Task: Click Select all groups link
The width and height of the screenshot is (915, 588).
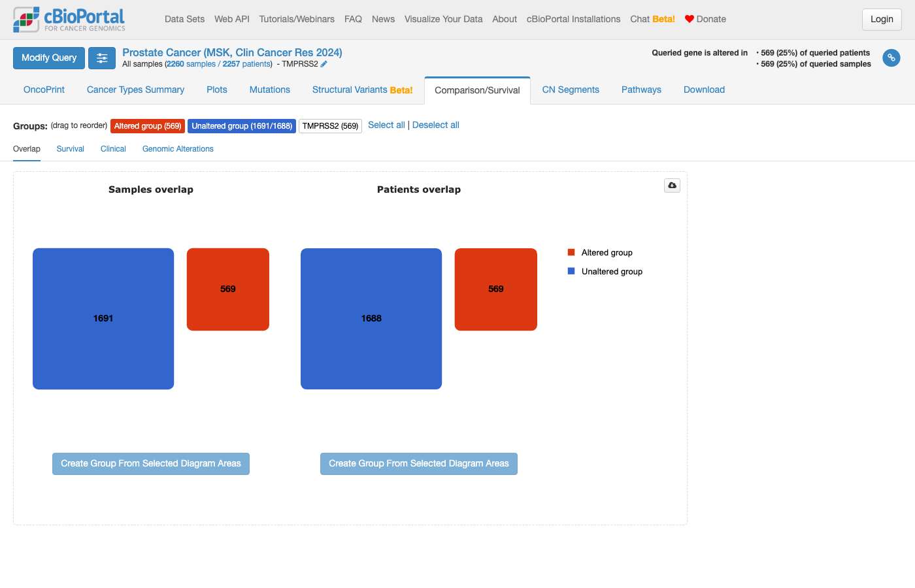Action: pos(386,125)
